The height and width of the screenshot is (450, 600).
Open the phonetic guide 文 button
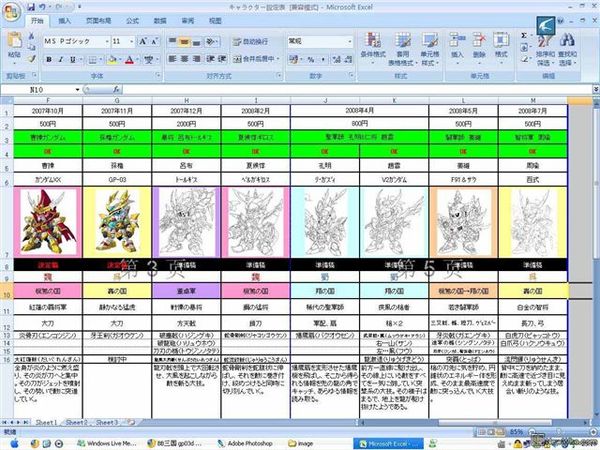[148, 59]
